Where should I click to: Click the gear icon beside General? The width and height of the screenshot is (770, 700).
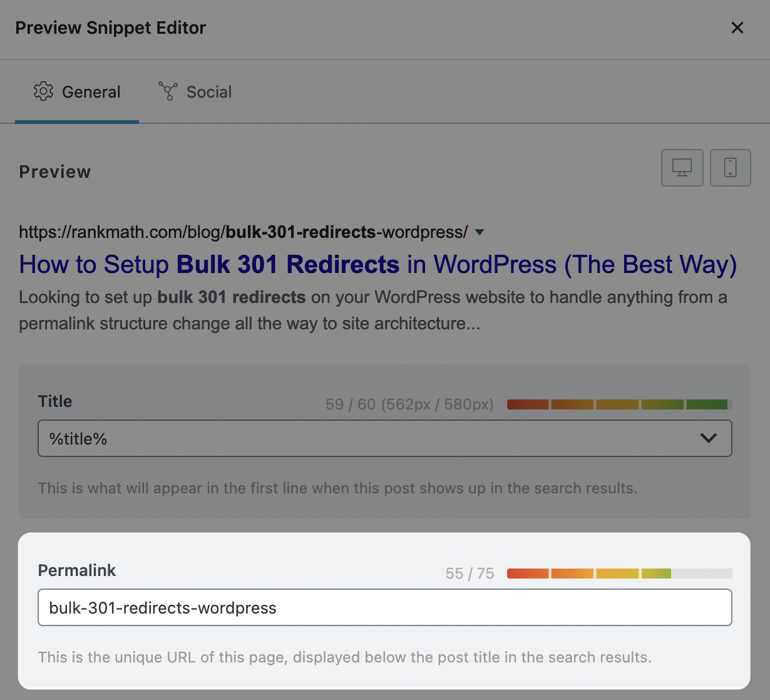pos(43,91)
